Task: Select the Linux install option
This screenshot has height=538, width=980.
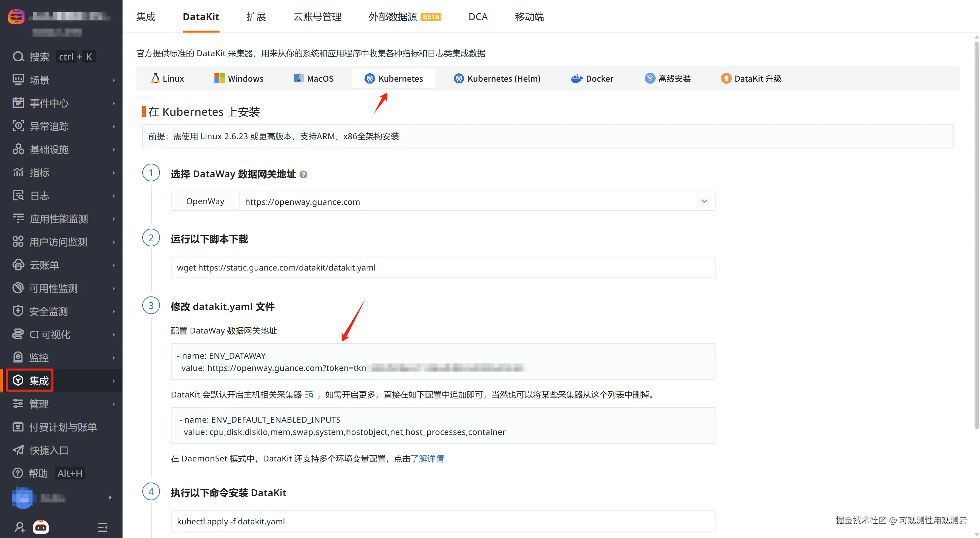Action: 167,79
